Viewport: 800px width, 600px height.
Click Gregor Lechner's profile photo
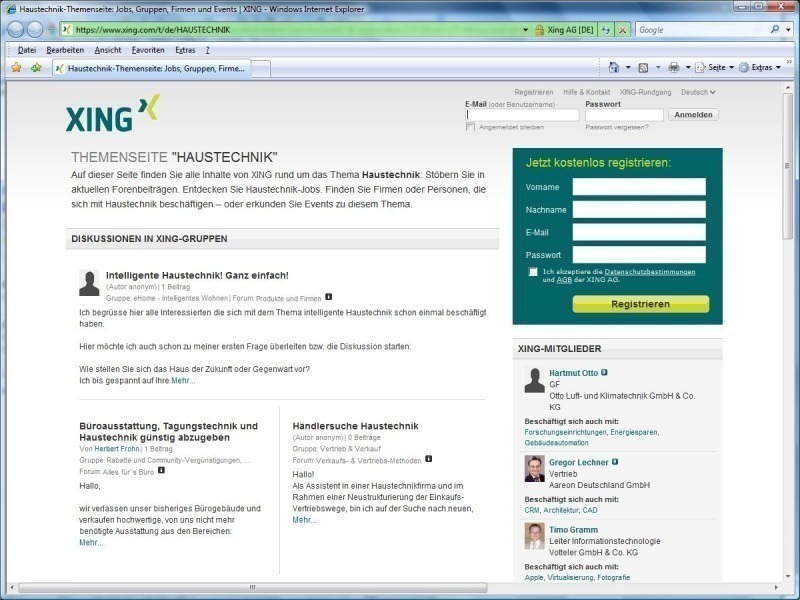[535, 469]
